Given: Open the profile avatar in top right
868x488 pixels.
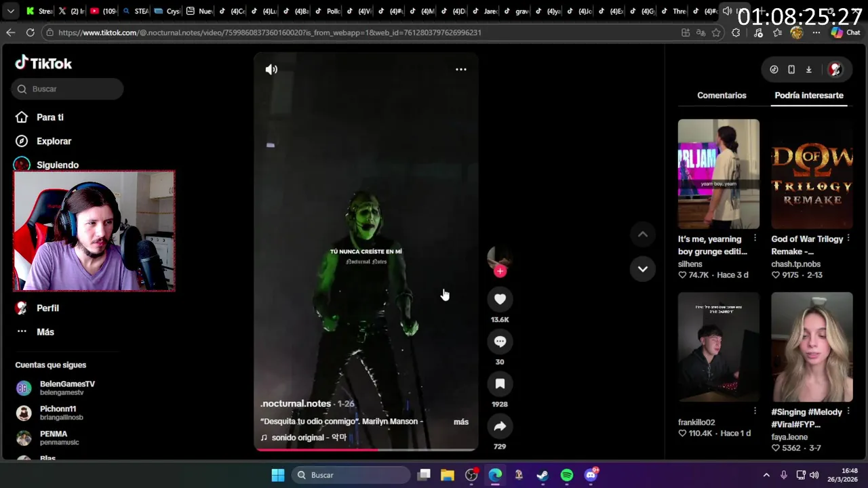Looking at the screenshot, I should pos(835,69).
